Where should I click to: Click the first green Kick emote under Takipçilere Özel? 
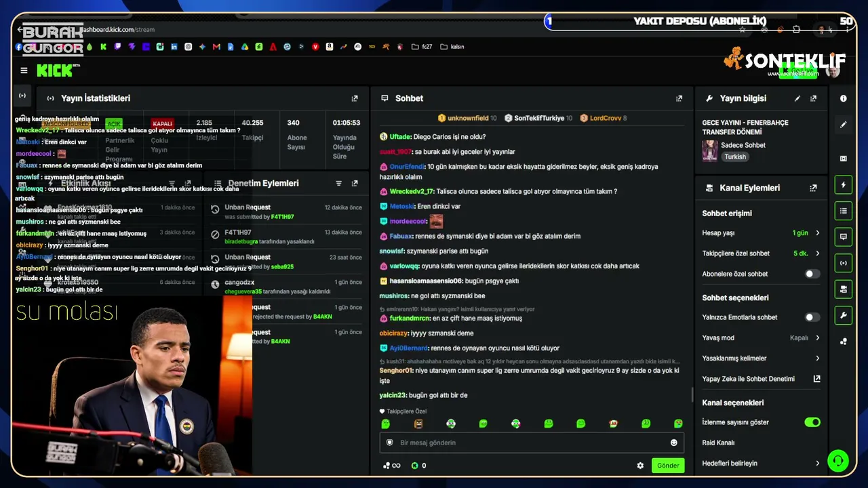386,424
